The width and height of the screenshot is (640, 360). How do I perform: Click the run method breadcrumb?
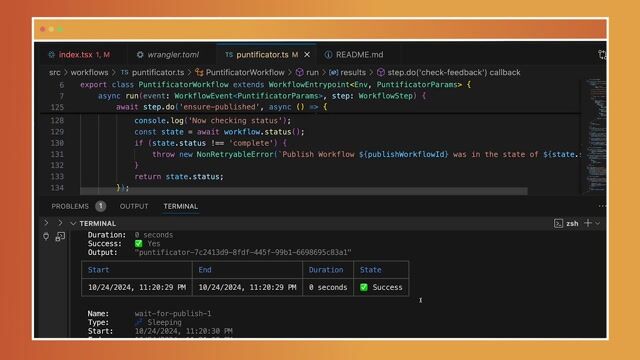click(312, 73)
